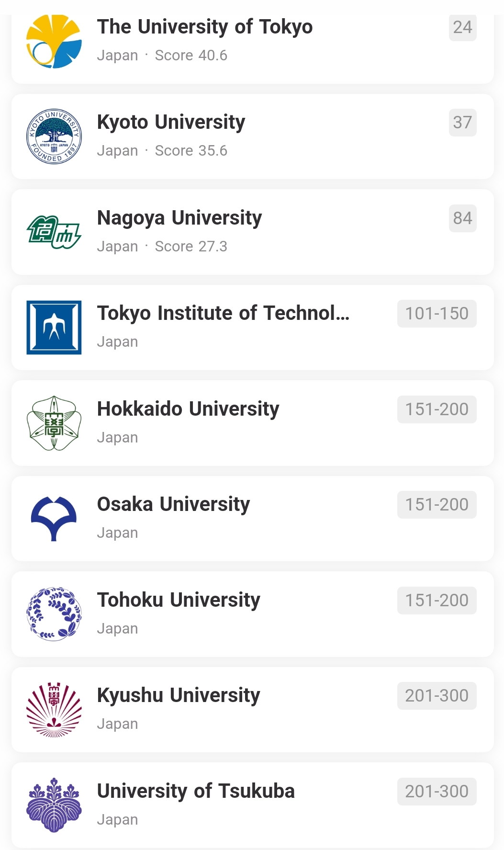Viewport: 504px width, 850px height.
Task: Select the green Nagoya University logo
Action: (x=54, y=232)
